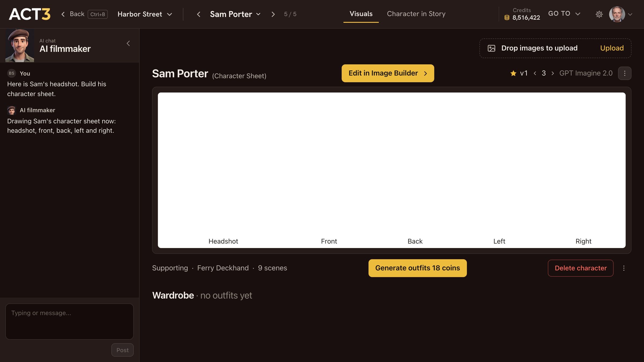
Task: Go to the previous character arrow
Action: click(199, 14)
